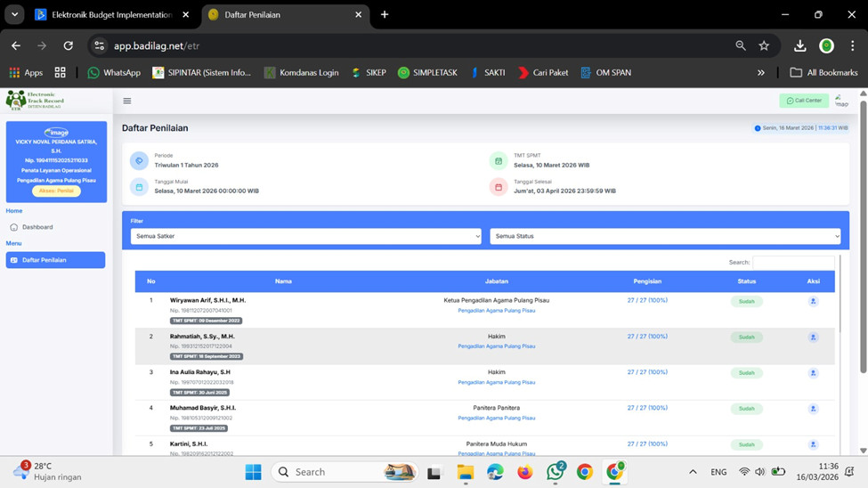Open browser downloads icon
This screenshot has height=488, width=868.
point(799,45)
